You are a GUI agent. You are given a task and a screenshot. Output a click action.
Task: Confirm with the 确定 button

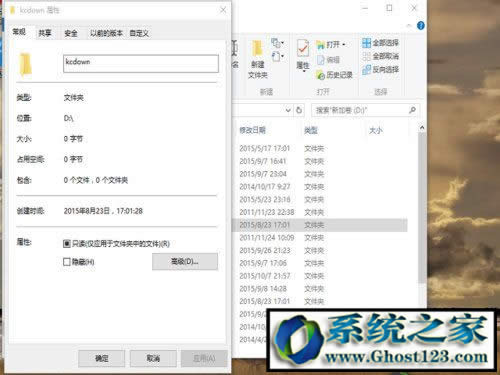click(x=102, y=358)
